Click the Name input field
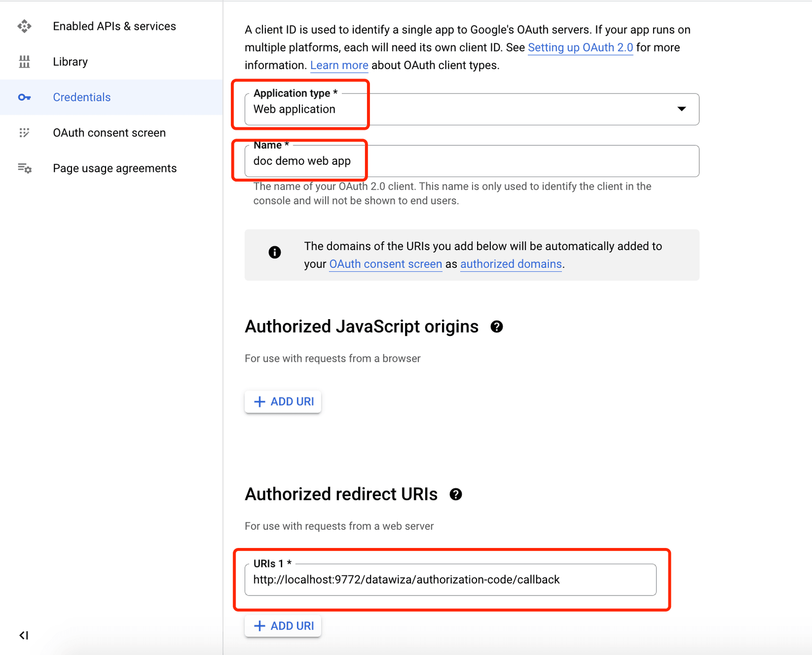Screen dimensions: 812x655 coord(472,161)
